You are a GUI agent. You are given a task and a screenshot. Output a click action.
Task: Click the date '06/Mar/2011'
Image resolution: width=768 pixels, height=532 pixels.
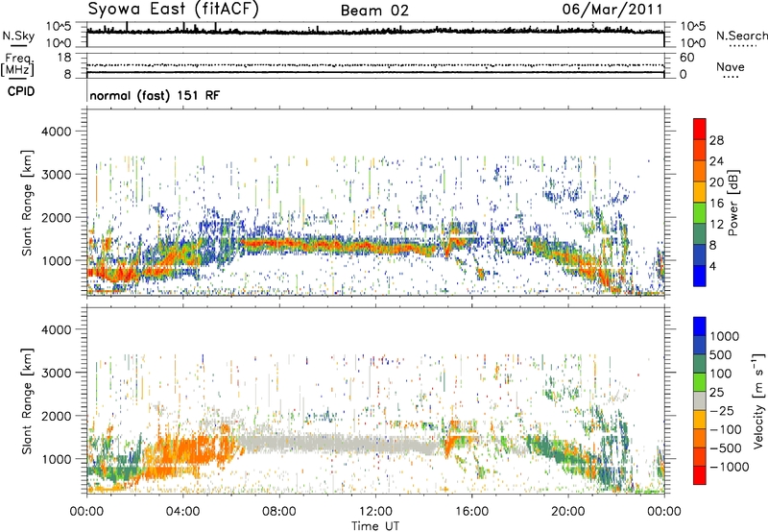pyautogui.click(x=612, y=9)
